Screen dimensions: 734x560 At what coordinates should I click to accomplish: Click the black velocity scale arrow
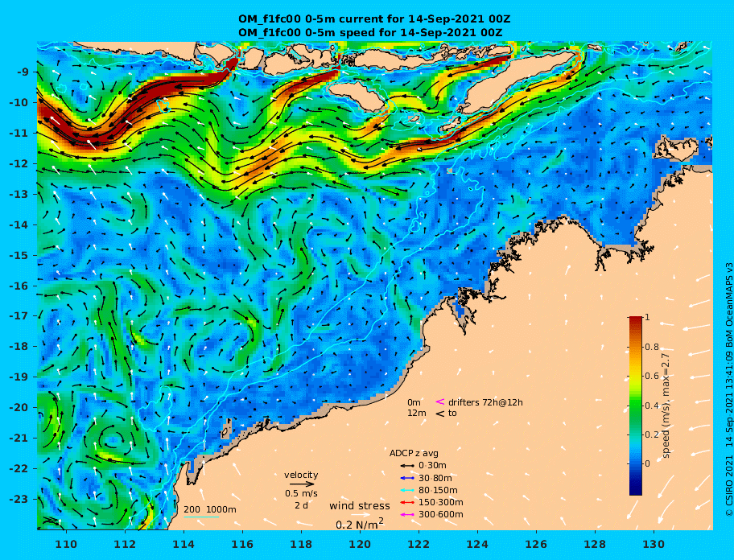[302, 484]
